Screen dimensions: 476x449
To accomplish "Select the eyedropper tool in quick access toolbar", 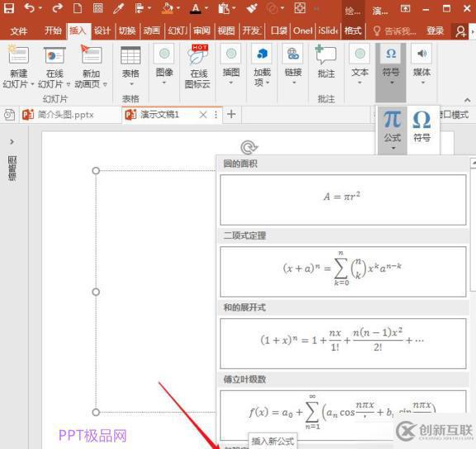I will [x=118, y=8].
